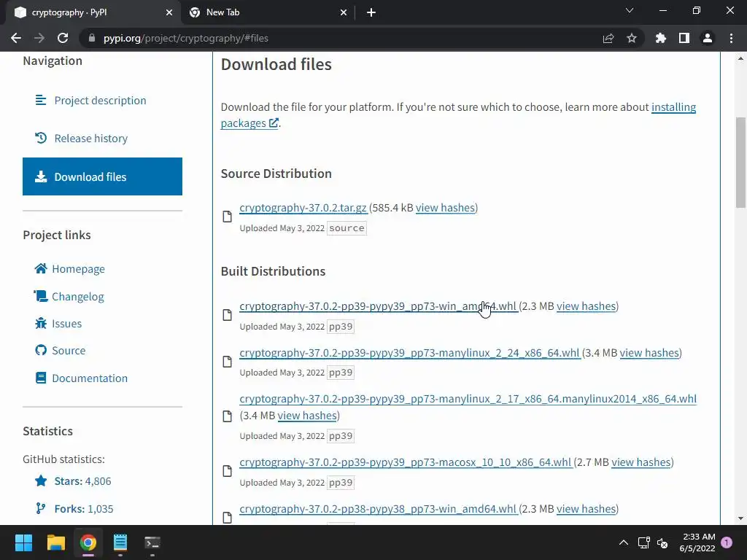
Task: Close the cryptography PyPI tab
Action: click(169, 12)
